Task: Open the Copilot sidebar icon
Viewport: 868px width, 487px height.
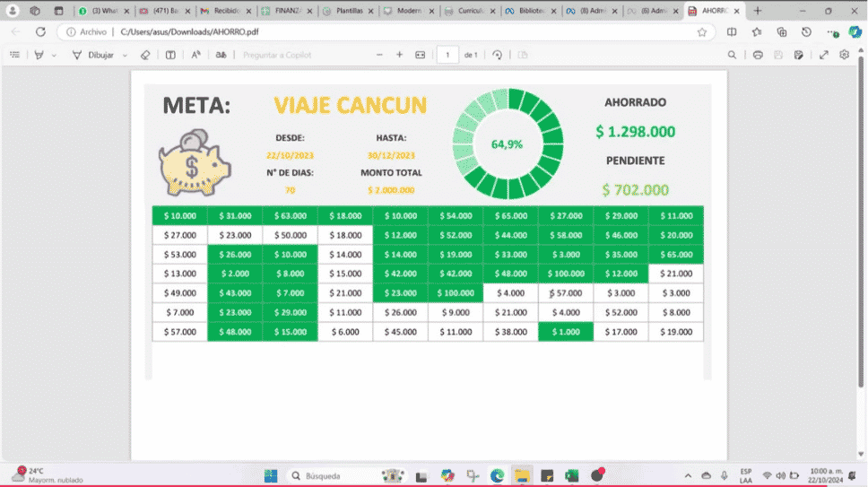Action: (x=855, y=32)
